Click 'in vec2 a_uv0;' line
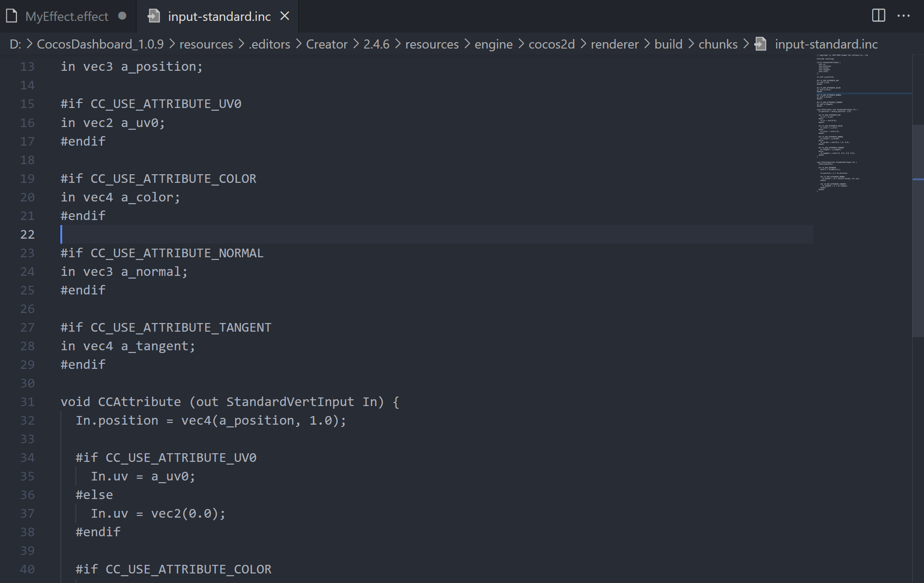 coord(113,122)
